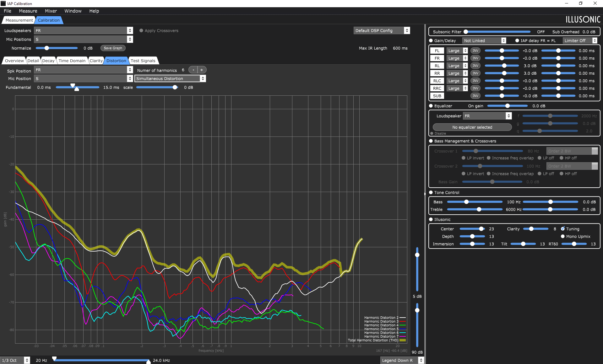Viewport: 603px width, 364px height.
Task: Click the Save Graph button
Action: [x=113, y=48]
